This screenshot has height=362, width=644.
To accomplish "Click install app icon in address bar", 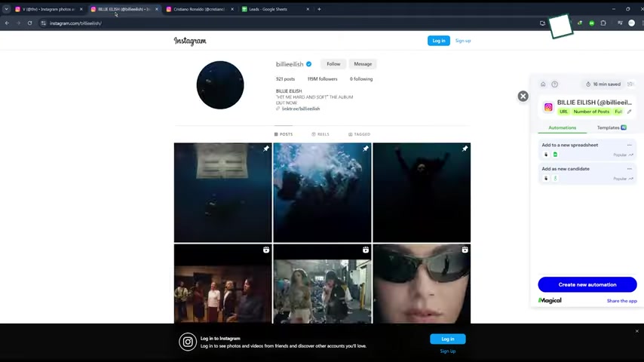I will 542,23.
